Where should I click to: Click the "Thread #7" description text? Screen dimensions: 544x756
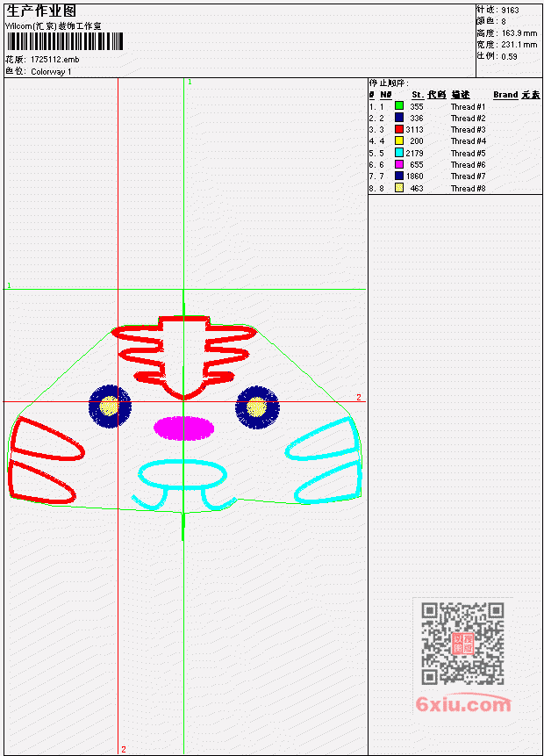tap(469, 176)
